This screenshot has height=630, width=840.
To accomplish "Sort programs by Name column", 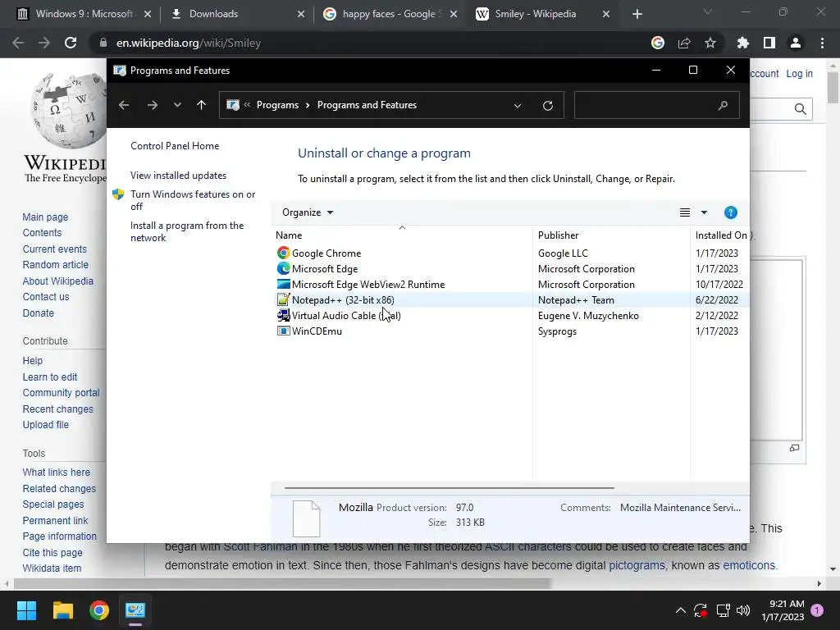I will (x=402, y=235).
